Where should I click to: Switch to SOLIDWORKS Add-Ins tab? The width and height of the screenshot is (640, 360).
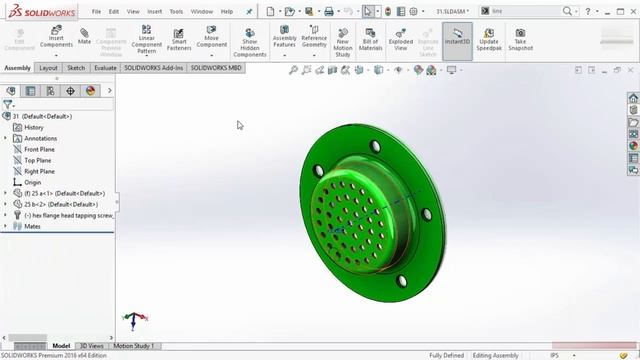pyautogui.click(x=153, y=68)
